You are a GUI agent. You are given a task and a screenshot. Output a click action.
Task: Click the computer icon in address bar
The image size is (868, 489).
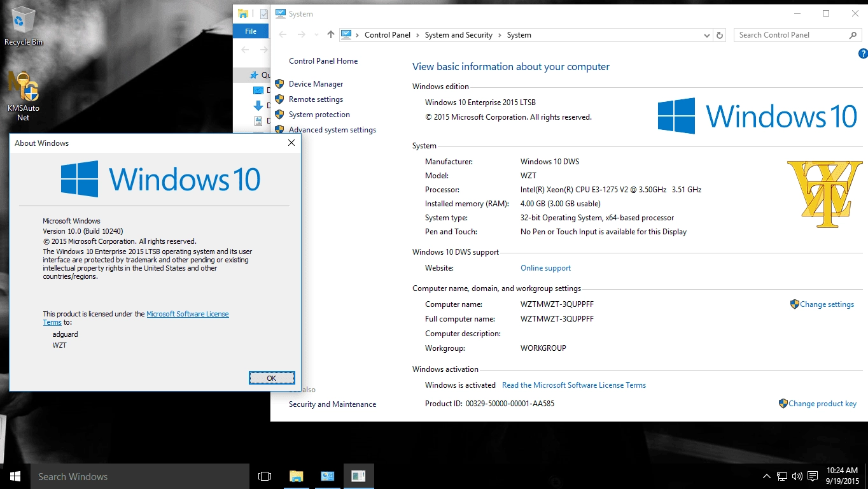pos(346,35)
